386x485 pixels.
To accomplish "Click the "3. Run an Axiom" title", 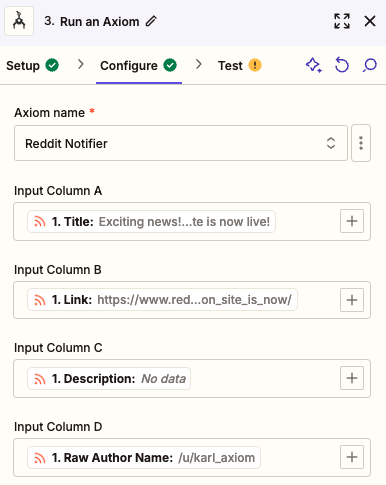I will pos(92,21).
